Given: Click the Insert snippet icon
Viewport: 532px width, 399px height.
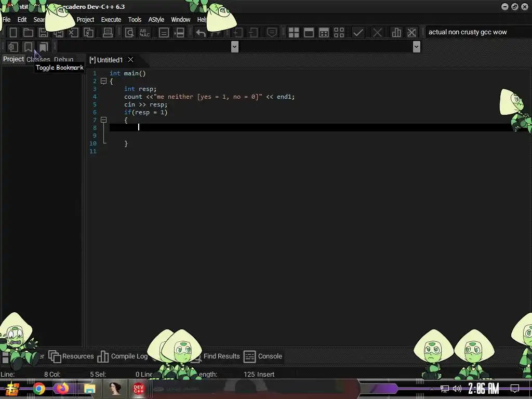Looking at the screenshot, I should pos(13,47).
